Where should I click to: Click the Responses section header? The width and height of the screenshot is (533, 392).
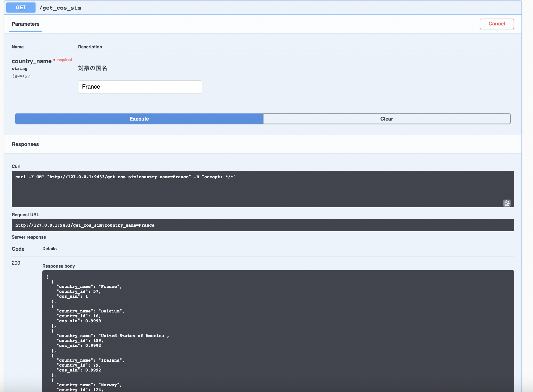pos(25,144)
